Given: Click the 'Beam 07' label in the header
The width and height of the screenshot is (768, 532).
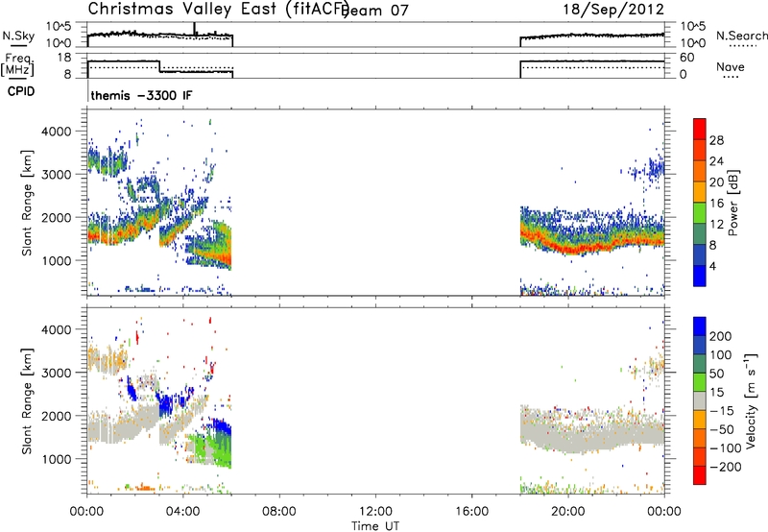Looking at the screenshot, I should [x=376, y=11].
